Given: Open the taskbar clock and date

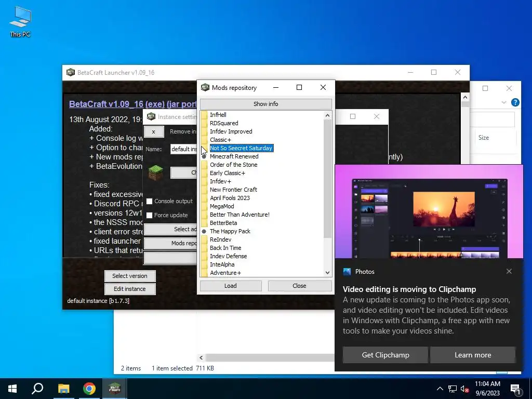Looking at the screenshot, I should coord(487,389).
